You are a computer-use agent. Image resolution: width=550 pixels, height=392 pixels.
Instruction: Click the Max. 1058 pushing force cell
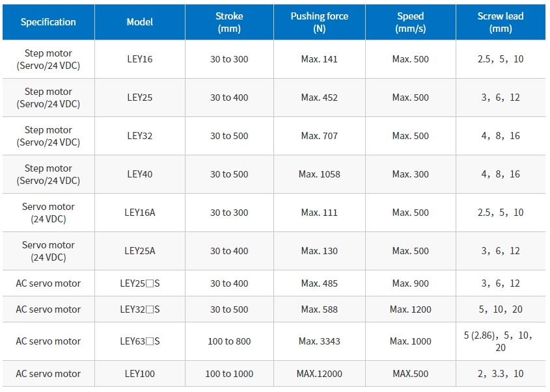tap(320, 174)
